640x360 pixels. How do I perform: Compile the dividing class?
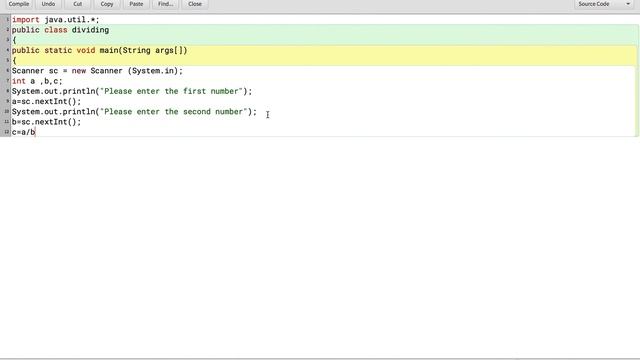click(x=19, y=4)
